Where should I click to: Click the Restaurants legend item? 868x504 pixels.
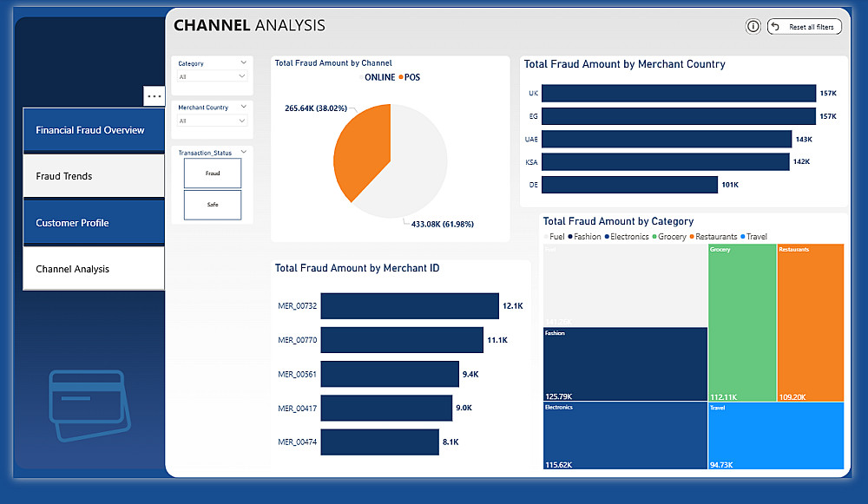[713, 237]
